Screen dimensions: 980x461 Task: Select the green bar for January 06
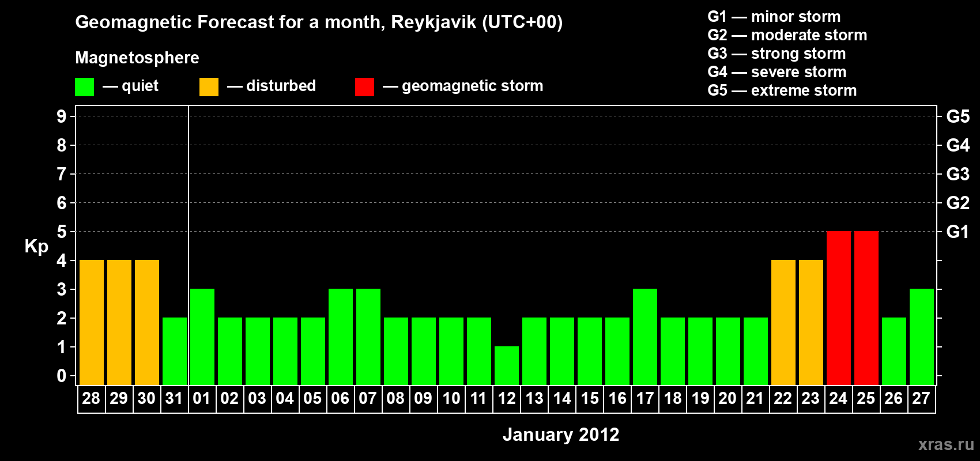(341, 337)
